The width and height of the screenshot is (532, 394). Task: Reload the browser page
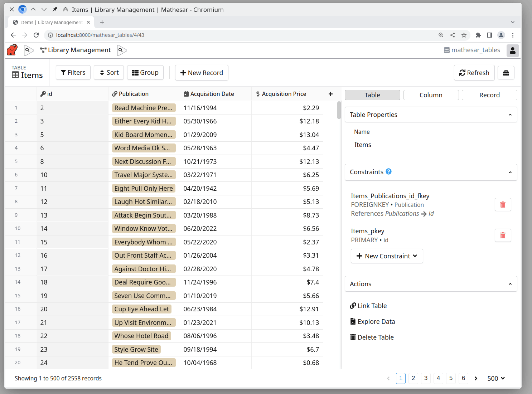click(x=36, y=35)
